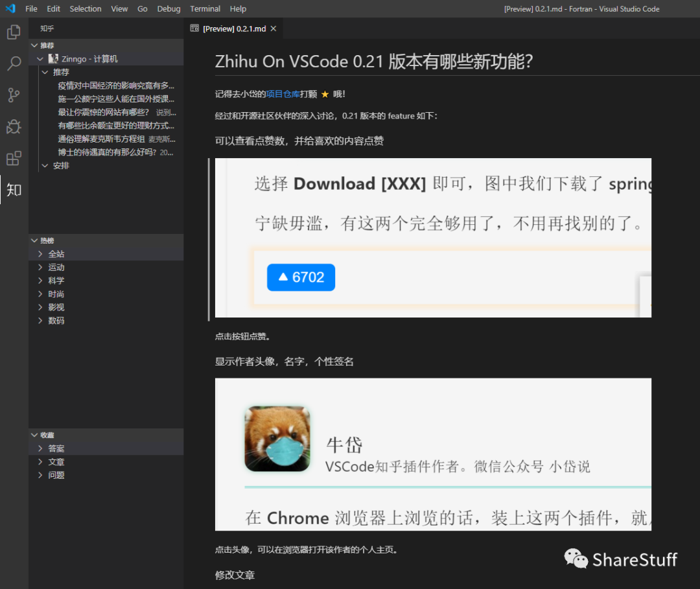The image size is (700, 589).
Task: Close the [Preview] 0.2.1.md tab
Action: [274, 29]
